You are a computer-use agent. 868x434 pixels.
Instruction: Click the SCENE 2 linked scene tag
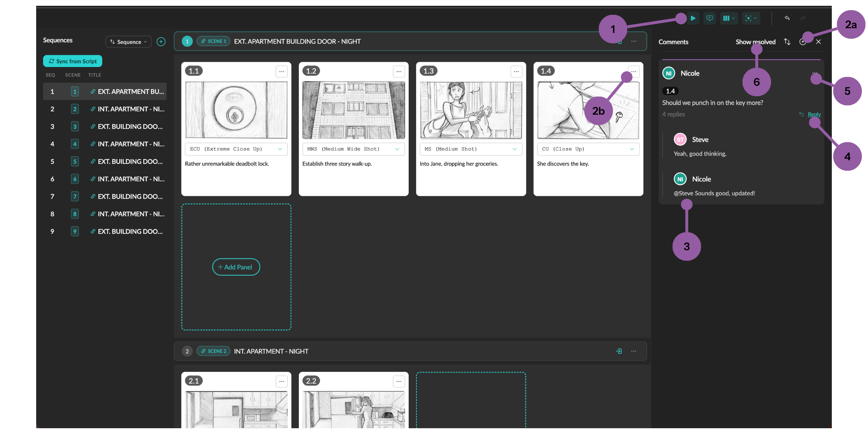coord(213,351)
